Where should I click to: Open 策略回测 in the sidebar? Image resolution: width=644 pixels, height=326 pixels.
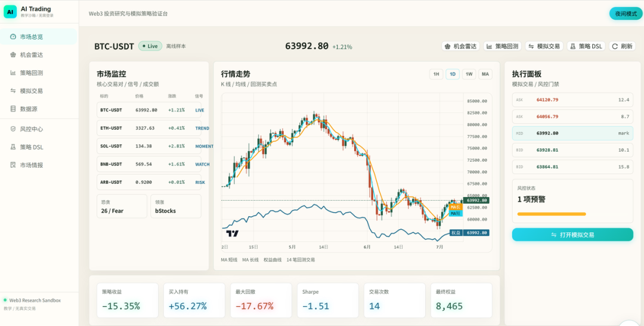38,73
